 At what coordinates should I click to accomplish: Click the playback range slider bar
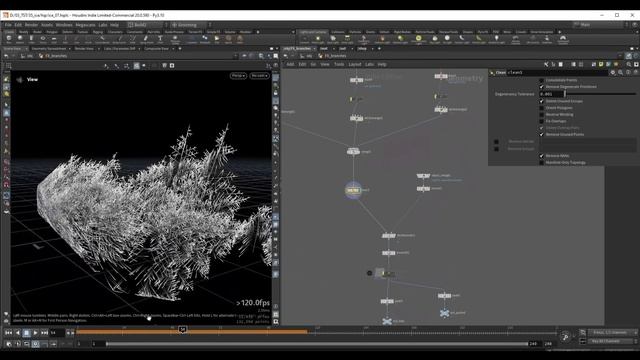click(x=317, y=344)
